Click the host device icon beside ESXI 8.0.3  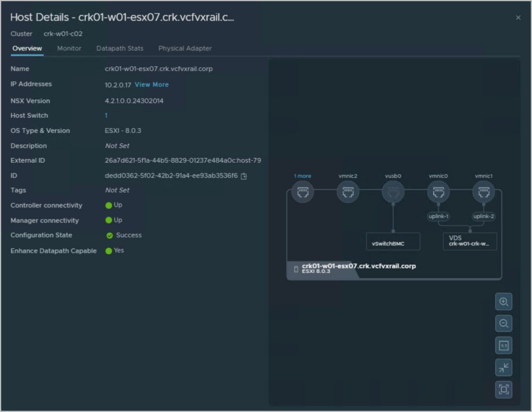coord(296,269)
